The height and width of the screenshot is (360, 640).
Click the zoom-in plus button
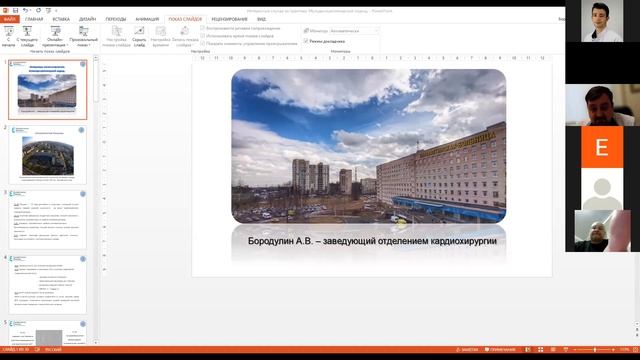click(613, 350)
